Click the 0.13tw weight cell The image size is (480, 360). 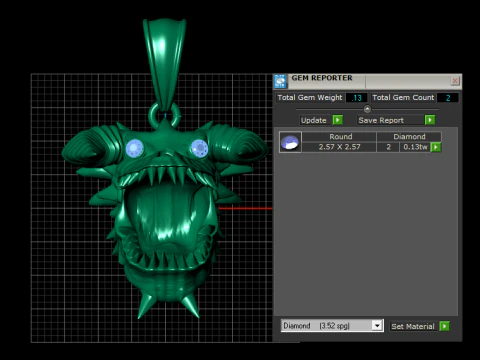[x=415, y=147]
